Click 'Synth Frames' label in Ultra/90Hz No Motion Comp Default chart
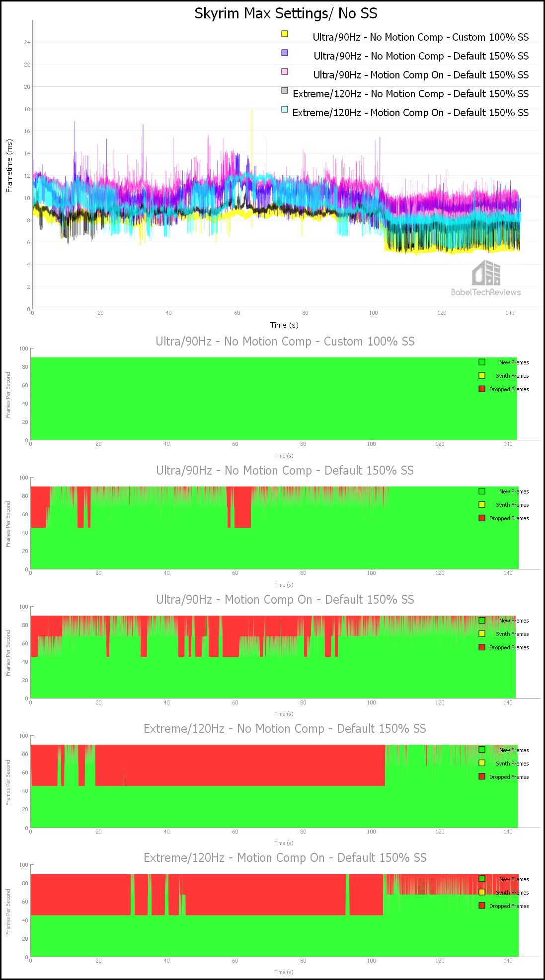The image size is (545, 980). tap(512, 505)
